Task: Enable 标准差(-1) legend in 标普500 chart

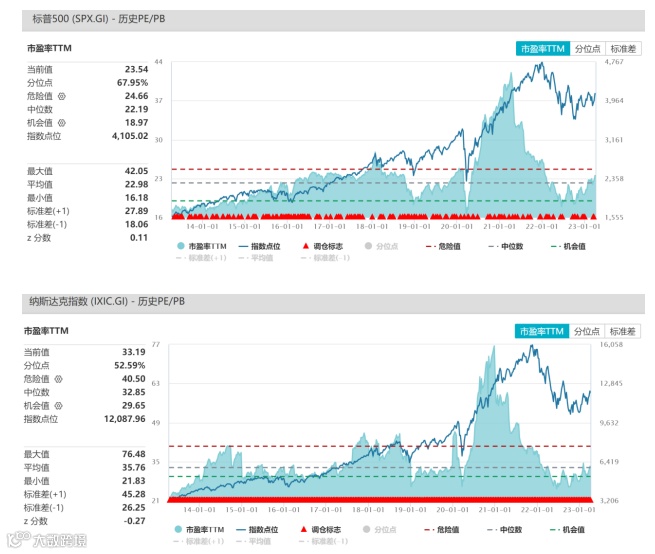Action: 325,258
